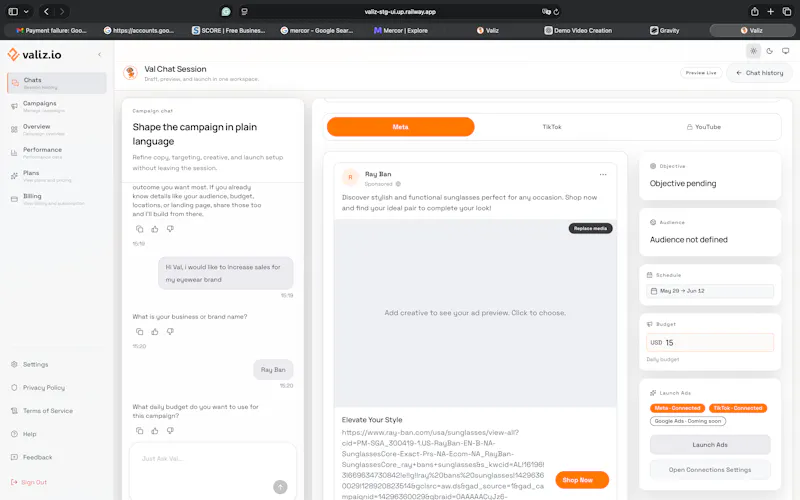Open the ad preview three-dot menu
Image resolution: width=800 pixels, height=500 pixels.
pos(603,174)
